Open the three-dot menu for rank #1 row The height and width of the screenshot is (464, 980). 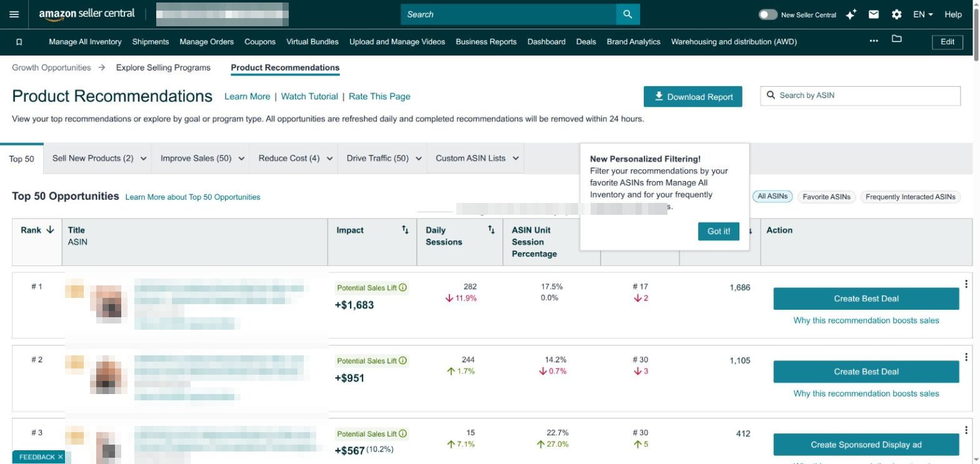point(966,284)
